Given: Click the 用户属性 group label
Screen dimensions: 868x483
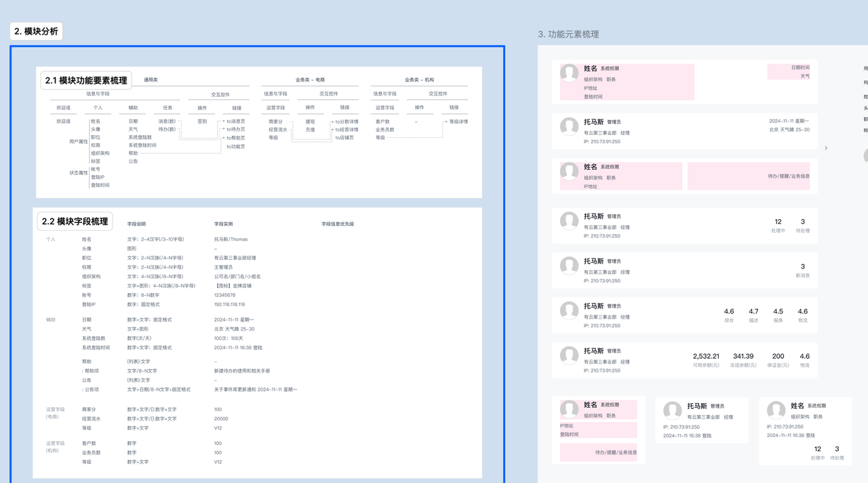Looking at the screenshot, I should [79, 142].
